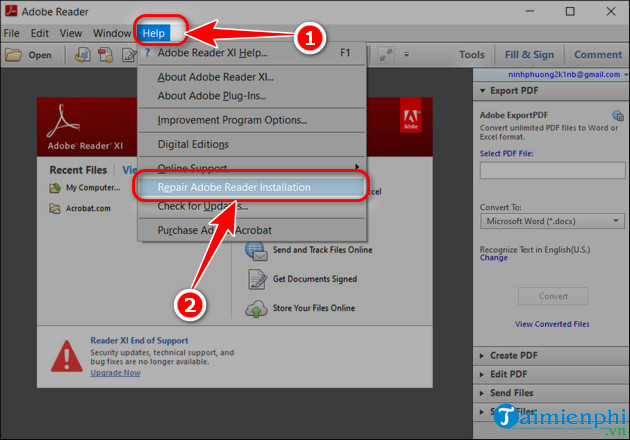Click the Acrobat.com folder icon

(55, 208)
